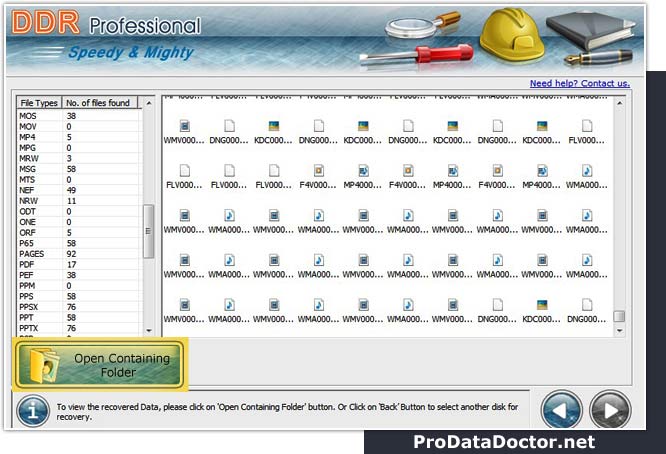This screenshot has height=454, width=666.
Task: Select the NEF row with 49 files
Action: [x=79, y=190]
